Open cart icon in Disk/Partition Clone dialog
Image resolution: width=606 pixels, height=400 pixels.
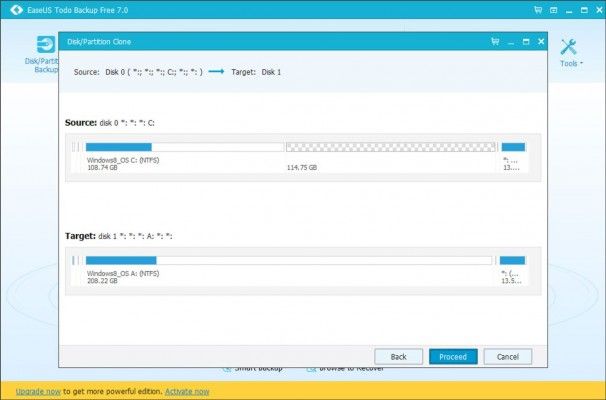click(495, 41)
